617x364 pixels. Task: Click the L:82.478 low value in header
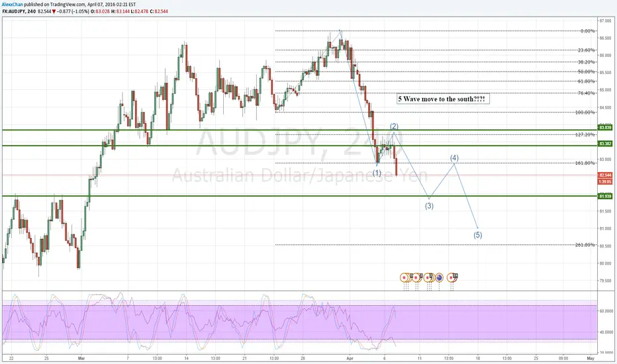[140, 11]
